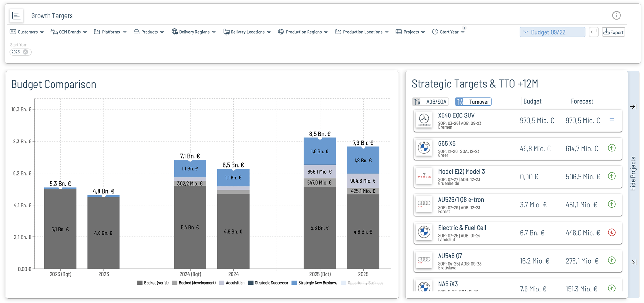
Task: Expand the Production Regions filter dropdown
Action: [326, 32]
